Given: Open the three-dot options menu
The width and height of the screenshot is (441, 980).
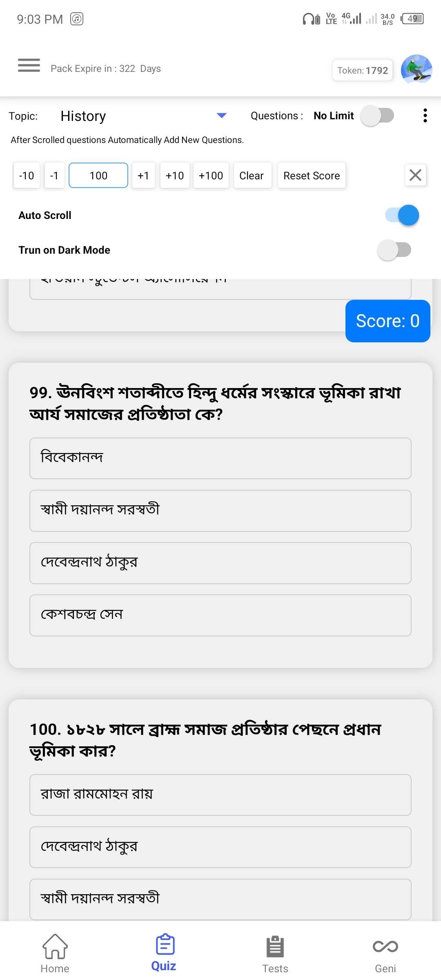Looking at the screenshot, I should click(x=425, y=116).
